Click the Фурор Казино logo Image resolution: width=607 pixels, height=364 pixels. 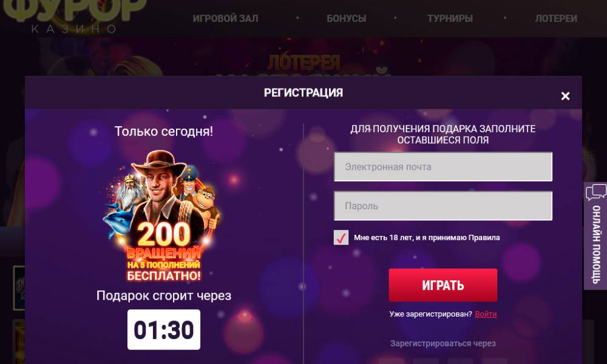click(x=74, y=16)
